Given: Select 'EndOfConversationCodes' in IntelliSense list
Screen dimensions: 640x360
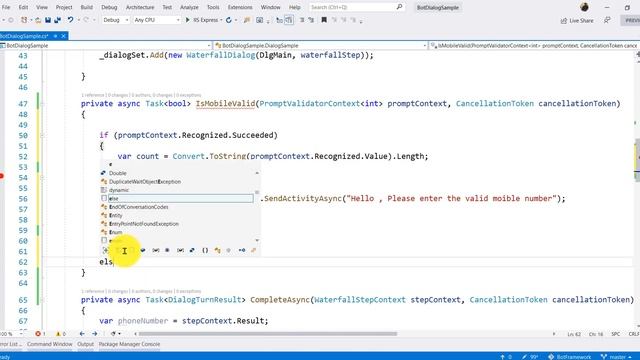Looking at the screenshot, I should coord(139,207).
